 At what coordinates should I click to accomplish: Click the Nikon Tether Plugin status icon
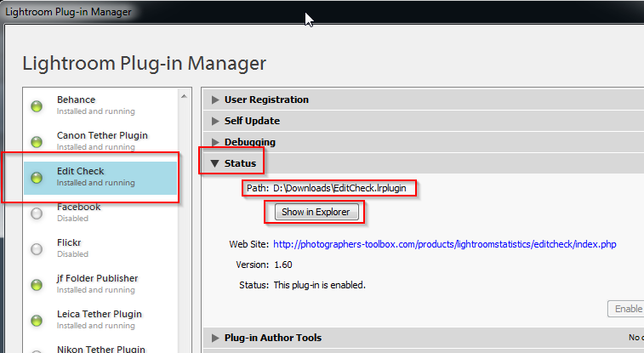(37, 349)
